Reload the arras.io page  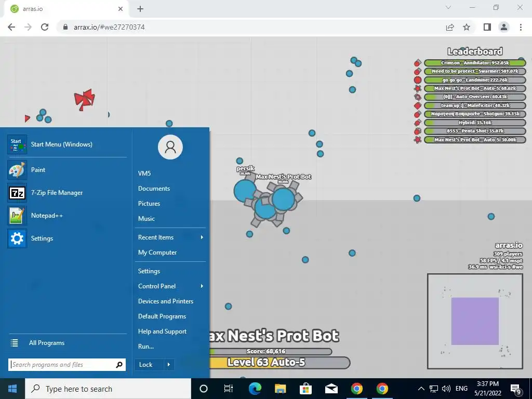(45, 27)
